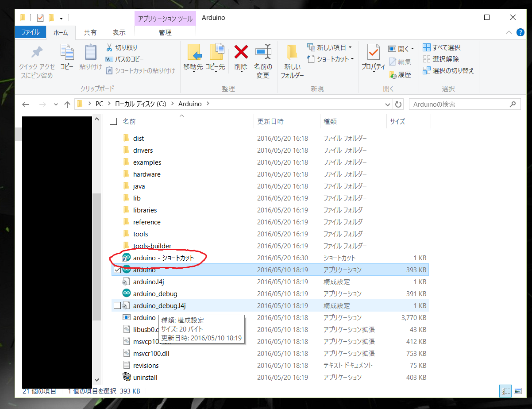The image size is (532, 409).
Task: Switch to the Share (共有) tab
Action: (x=90, y=32)
